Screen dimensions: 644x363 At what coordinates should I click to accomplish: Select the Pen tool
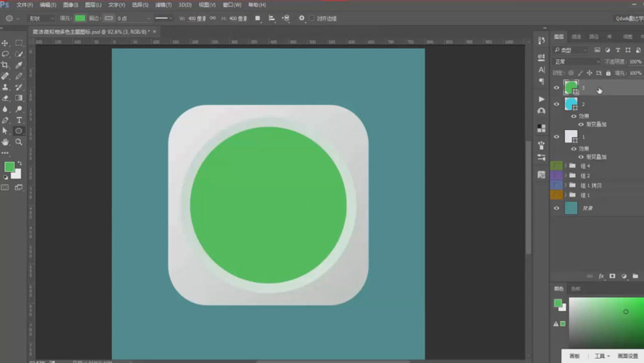[x=5, y=120]
